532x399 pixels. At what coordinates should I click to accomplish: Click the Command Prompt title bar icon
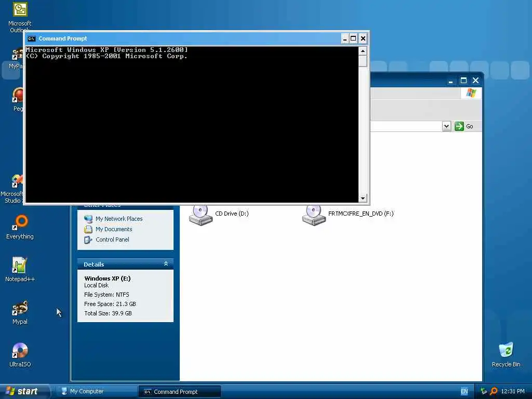coord(32,38)
